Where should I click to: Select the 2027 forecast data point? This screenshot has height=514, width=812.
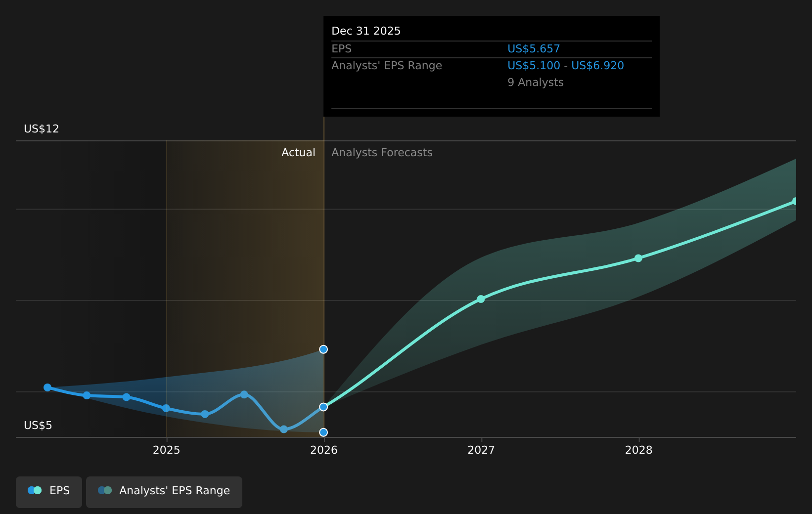coord(481,299)
